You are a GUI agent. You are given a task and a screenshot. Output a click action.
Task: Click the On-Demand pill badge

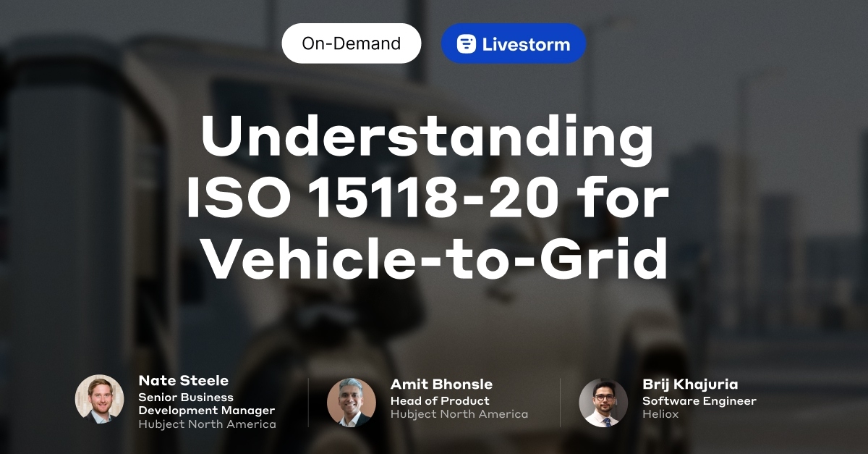[x=352, y=43]
